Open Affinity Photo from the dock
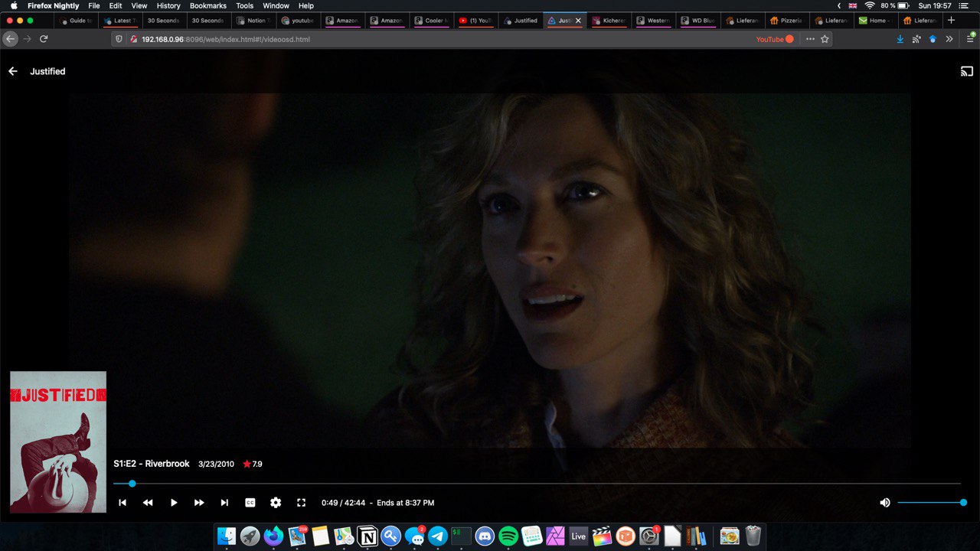 coord(555,536)
